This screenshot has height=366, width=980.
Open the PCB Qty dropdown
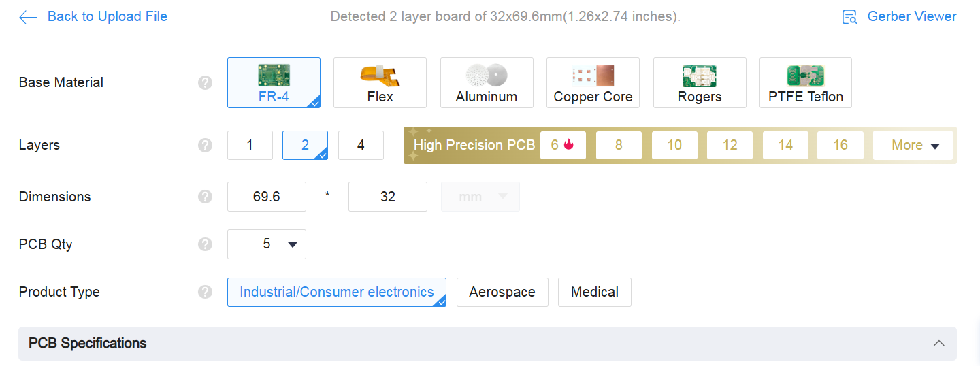pos(267,244)
